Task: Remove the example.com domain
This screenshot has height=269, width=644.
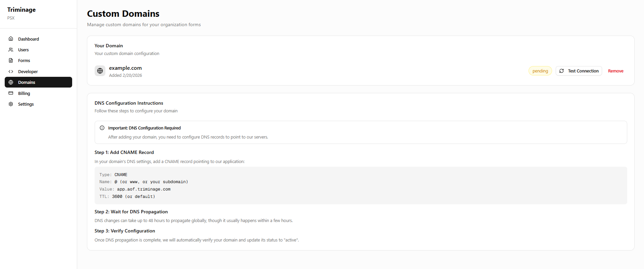Action: (x=615, y=71)
